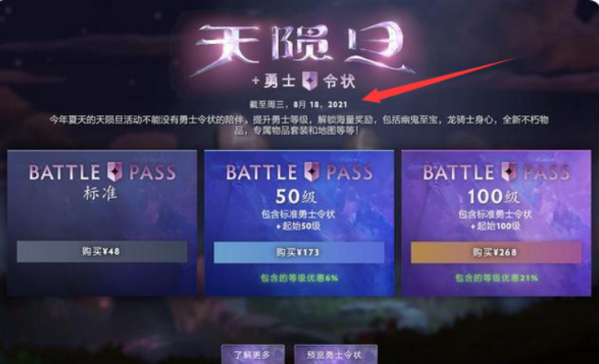Select the 标准 Battle Pass card
Image resolution: width=599 pixels, height=364 pixels.
point(102,223)
